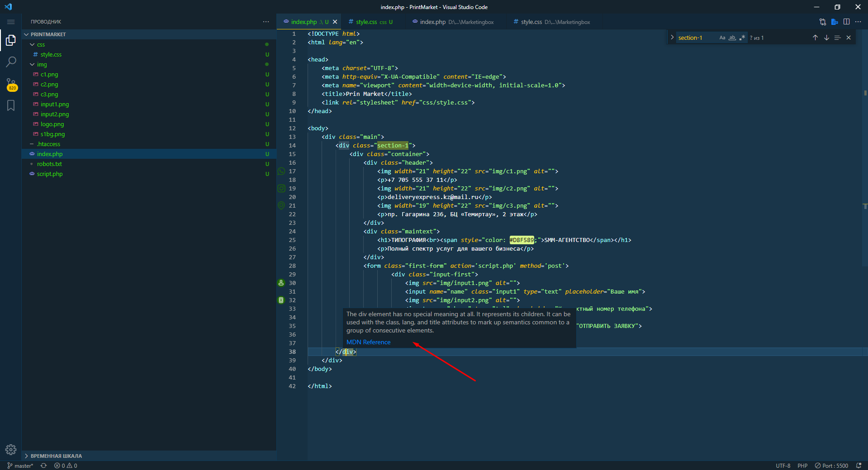Image resolution: width=868 pixels, height=470 pixels.
Task: Close the find widget
Action: (849, 38)
